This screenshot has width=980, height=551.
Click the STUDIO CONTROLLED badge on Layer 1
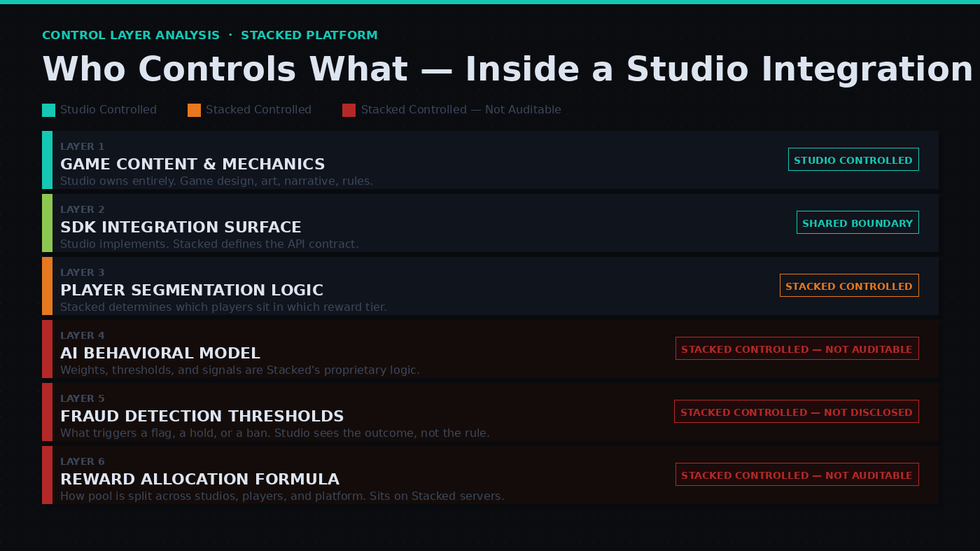click(x=853, y=160)
